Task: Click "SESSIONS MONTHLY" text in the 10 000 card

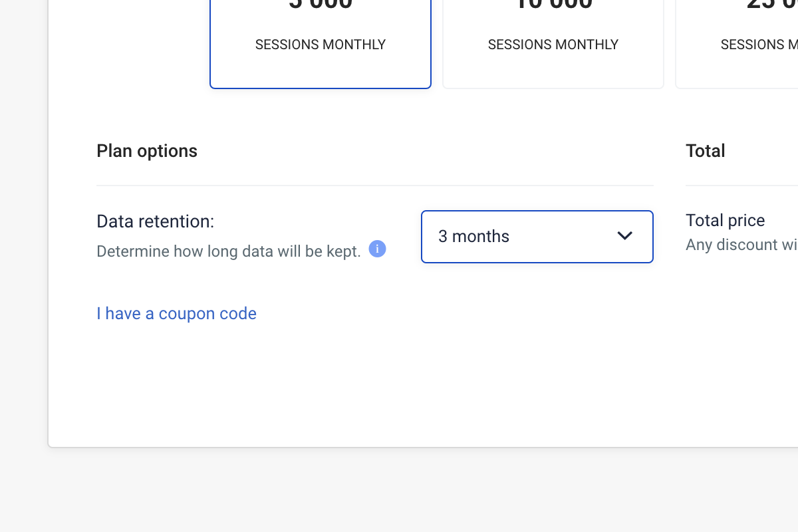Action: (x=553, y=45)
